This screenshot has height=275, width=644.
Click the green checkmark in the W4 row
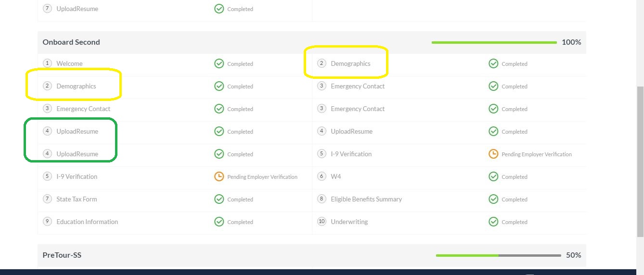493,176
